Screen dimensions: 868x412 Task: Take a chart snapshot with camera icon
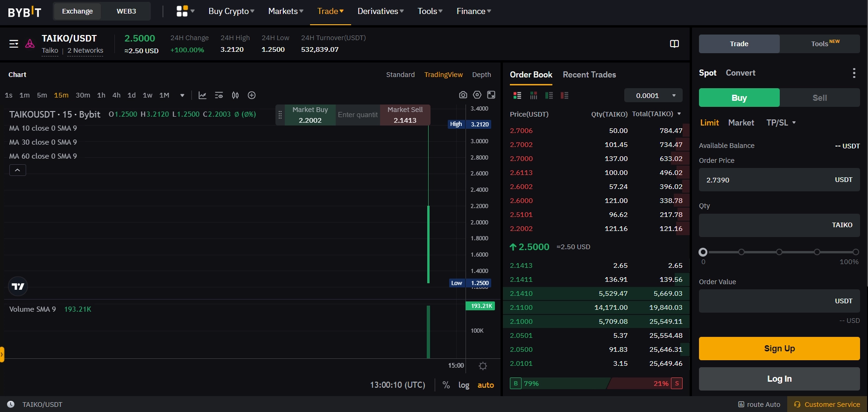[x=463, y=95]
